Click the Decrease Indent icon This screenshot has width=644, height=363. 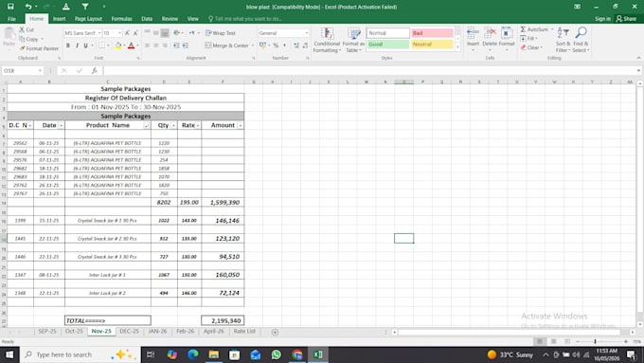tap(176, 45)
